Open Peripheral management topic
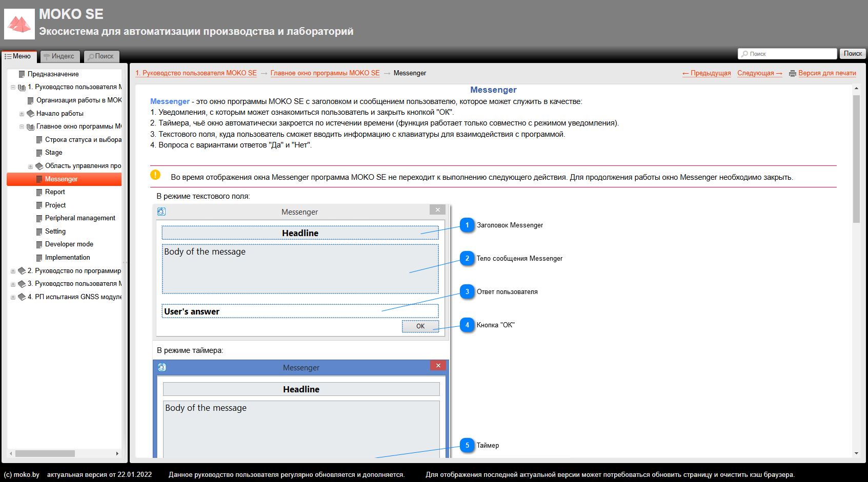The width and height of the screenshot is (868, 482). tap(80, 218)
